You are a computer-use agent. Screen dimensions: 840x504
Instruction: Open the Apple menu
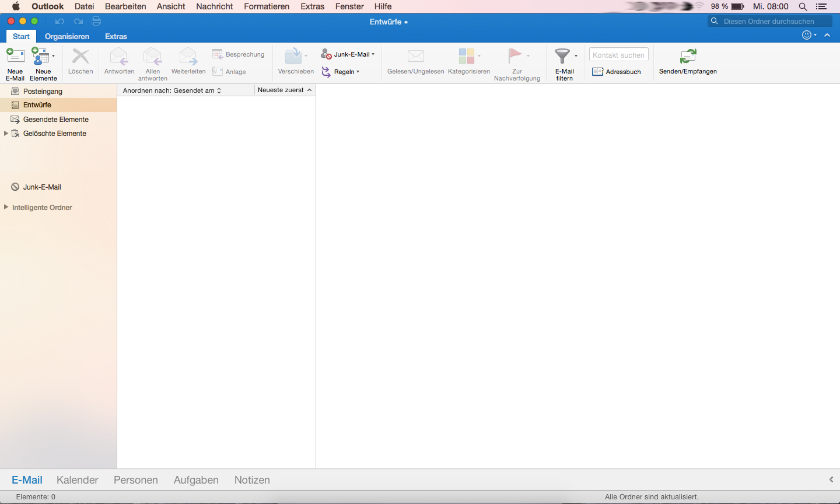16,6
